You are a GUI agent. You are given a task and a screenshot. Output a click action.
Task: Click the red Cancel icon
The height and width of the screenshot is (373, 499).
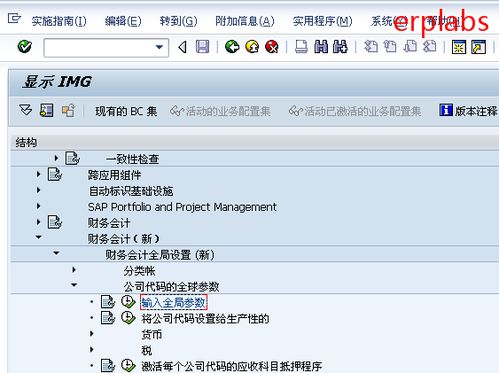click(x=272, y=47)
